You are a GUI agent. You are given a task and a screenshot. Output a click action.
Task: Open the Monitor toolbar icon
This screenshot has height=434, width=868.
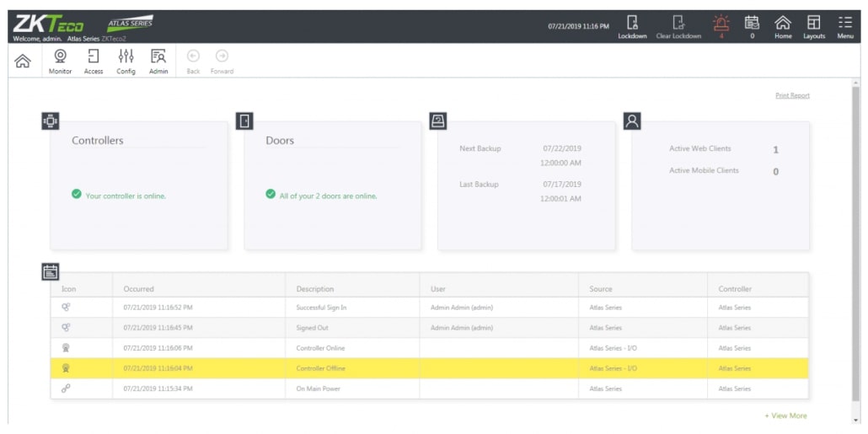pyautogui.click(x=61, y=57)
